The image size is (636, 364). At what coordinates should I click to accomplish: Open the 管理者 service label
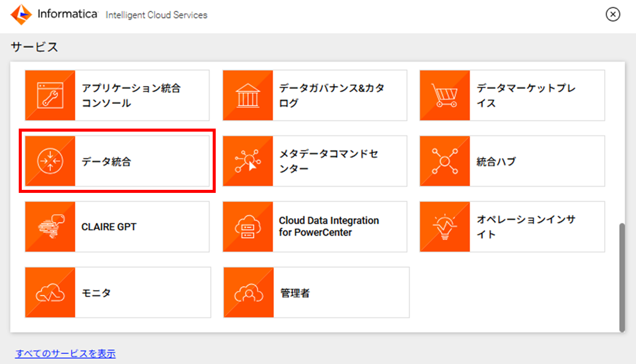(x=295, y=293)
